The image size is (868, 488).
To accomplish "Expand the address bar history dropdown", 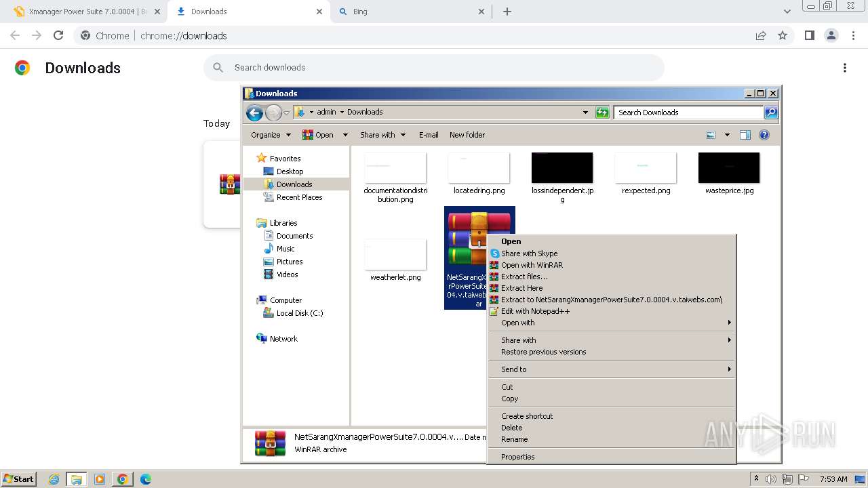I will tap(585, 113).
